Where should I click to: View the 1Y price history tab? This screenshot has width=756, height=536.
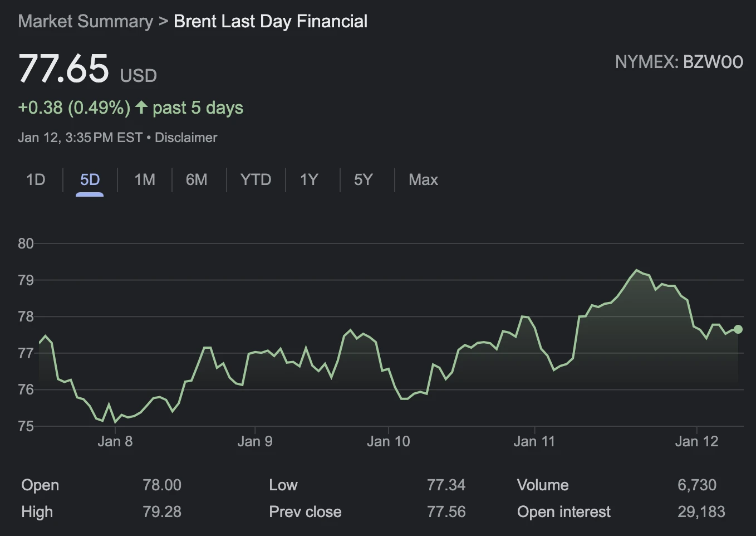pyautogui.click(x=309, y=179)
